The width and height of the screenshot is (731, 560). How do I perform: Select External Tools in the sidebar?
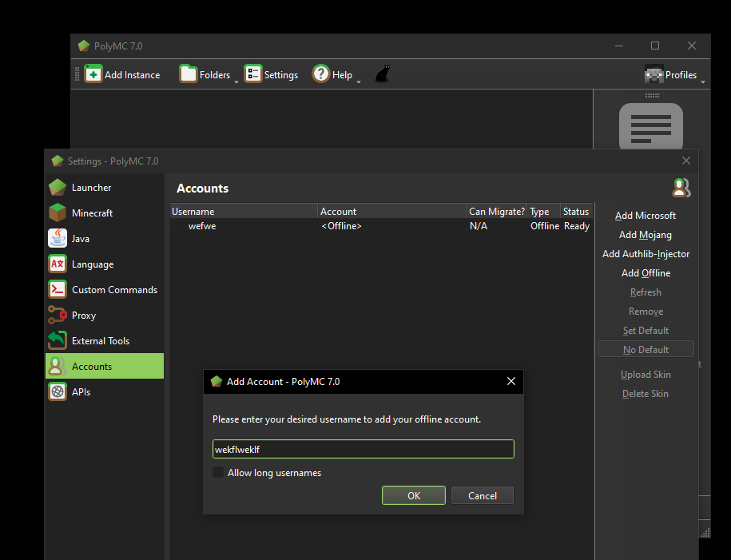tap(105, 341)
